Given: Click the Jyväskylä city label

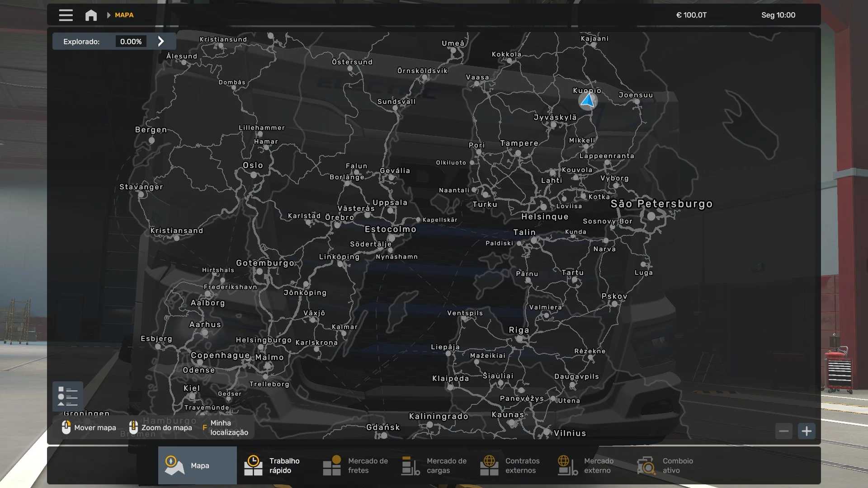Looking at the screenshot, I should (555, 117).
